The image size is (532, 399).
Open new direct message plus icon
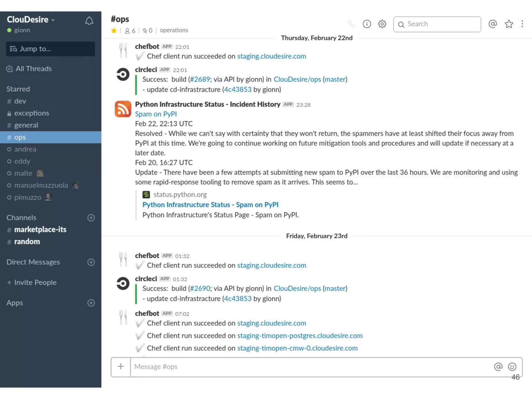point(91,262)
